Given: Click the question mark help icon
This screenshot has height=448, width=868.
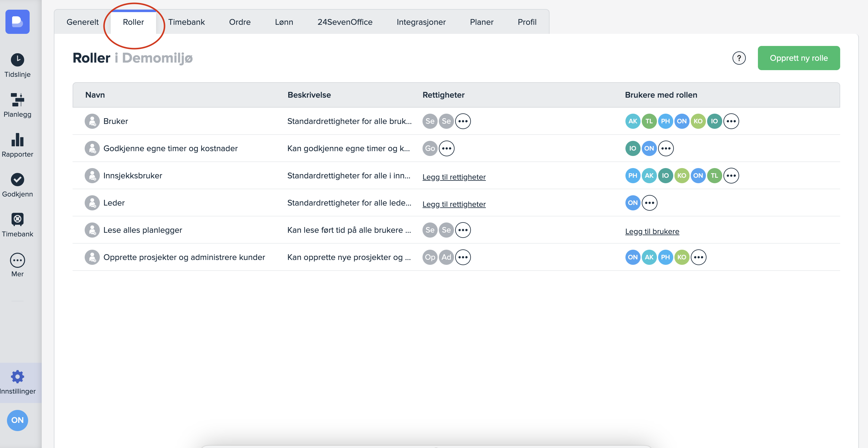Looking at the screenshot, I should click(x=739, y=58).
